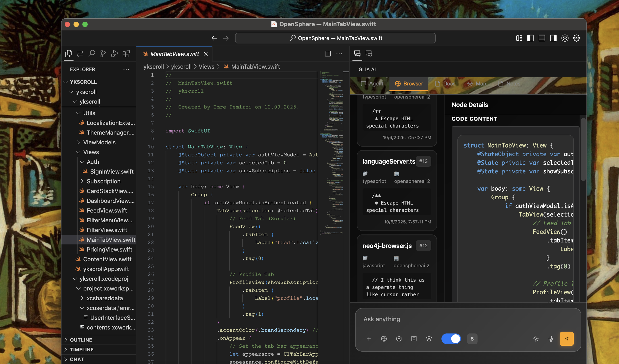Viewport: 619px width, 364px height.
Task: Click the globe icon in chat input
Action: point(384,338)
